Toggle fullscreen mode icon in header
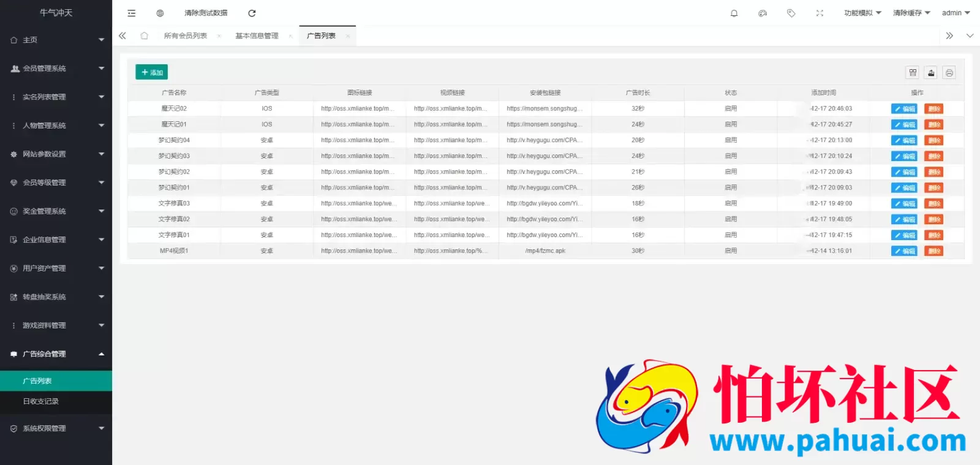 point(820,13)
